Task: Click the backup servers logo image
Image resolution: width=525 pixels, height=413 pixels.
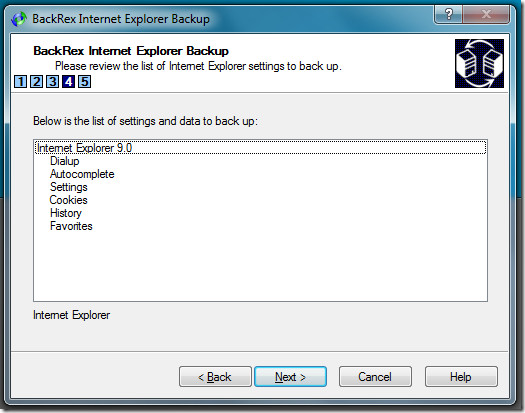Action: pyautogui.click(x=479, y=63)
